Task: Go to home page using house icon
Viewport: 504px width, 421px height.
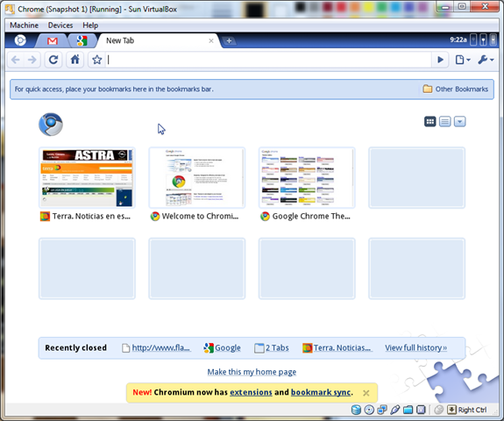Action: [x=75, y=60]
